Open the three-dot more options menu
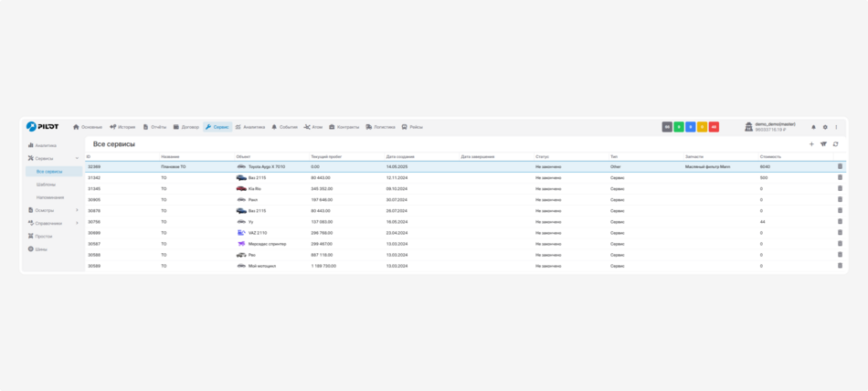Viewport: 868px width, 391px height. [836, 127]
